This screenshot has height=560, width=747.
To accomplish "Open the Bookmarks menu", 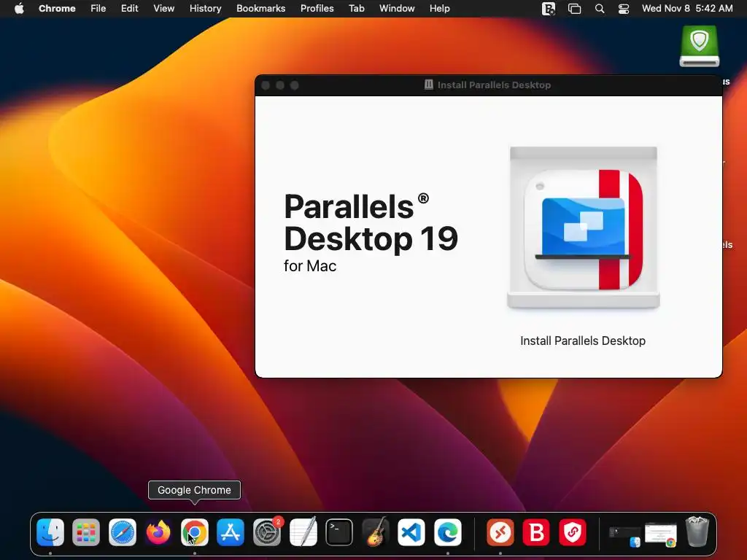I will (260, 8).
